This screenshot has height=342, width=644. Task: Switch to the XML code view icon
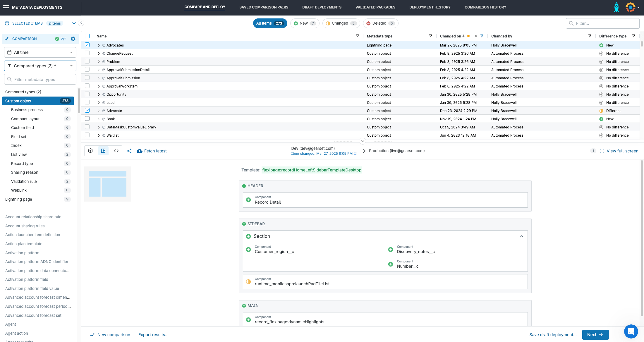coord(116,151)
